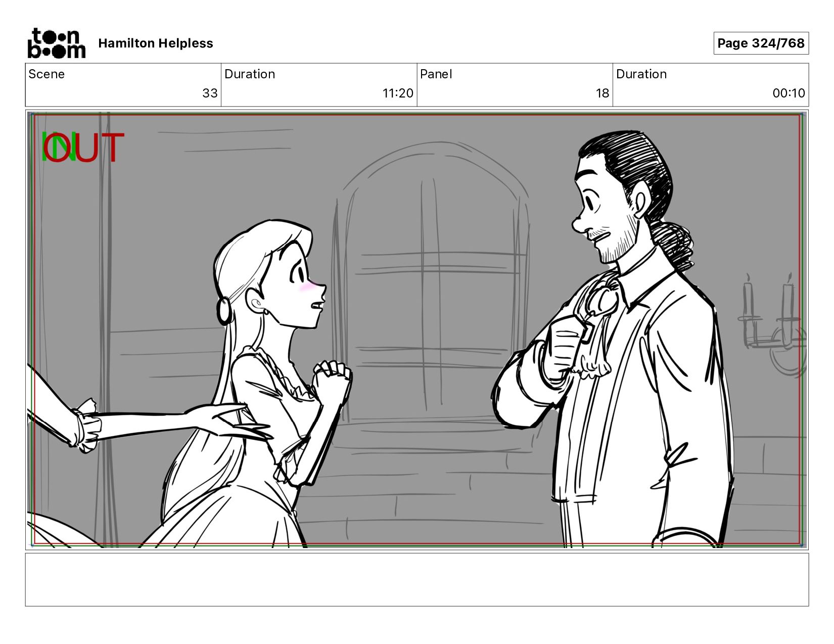Click the panel number 18
Image resolution: width=834 pixels, height=644 pixels.
602,93
